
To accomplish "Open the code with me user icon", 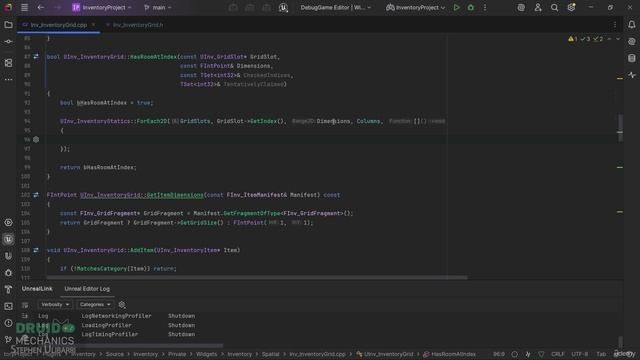I will click(538, 7).
